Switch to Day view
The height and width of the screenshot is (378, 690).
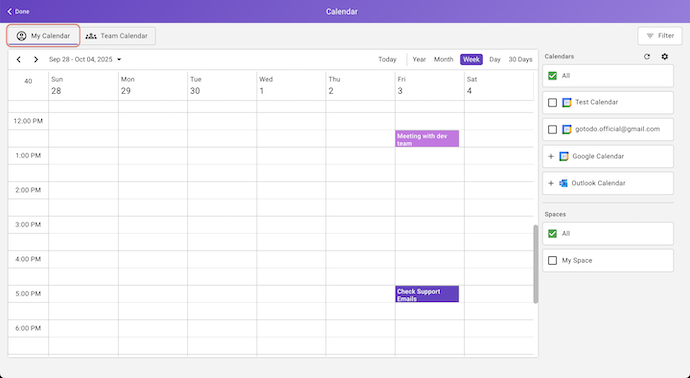tap(495, 59)
